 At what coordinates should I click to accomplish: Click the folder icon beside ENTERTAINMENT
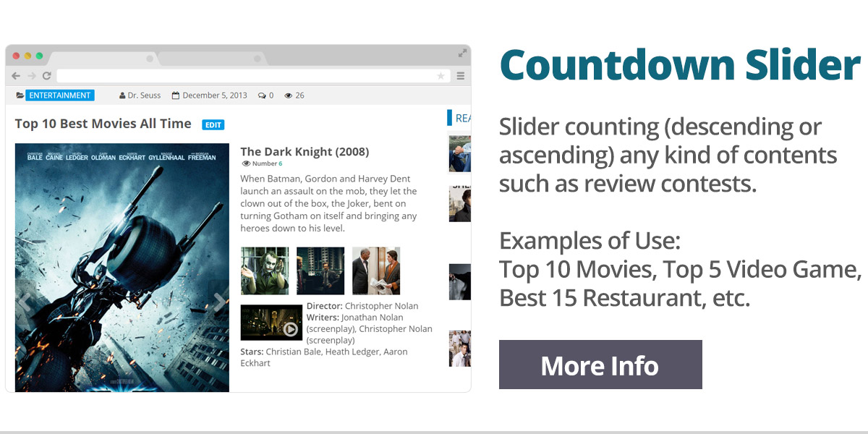(20, 95)
